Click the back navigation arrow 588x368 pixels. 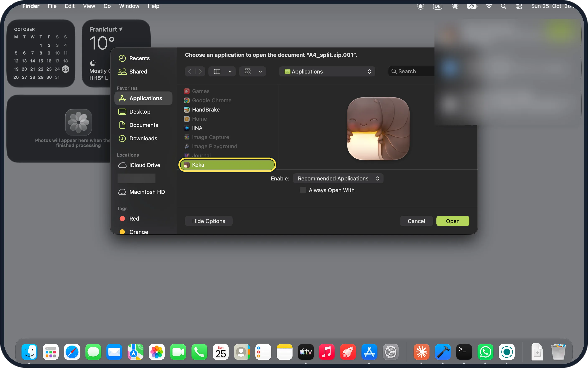(190, 72)
